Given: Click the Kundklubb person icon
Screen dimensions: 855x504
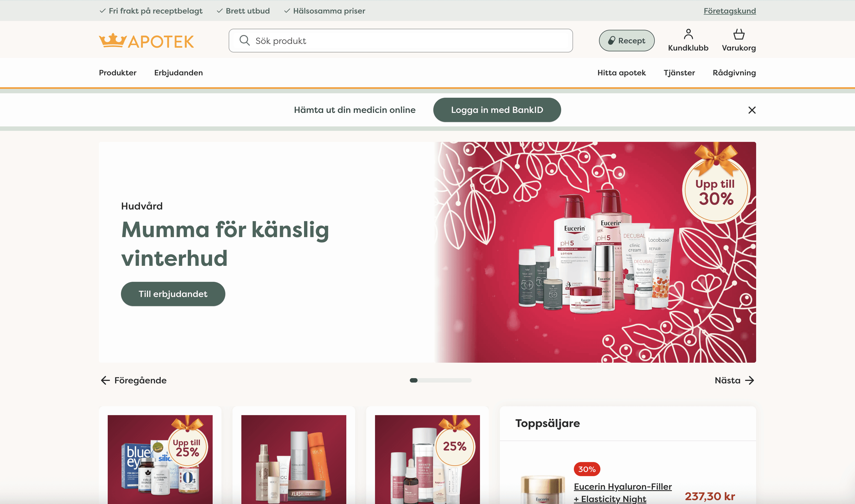Looking at the screenshot, I should pyautogui.click(x=688, y=34).
